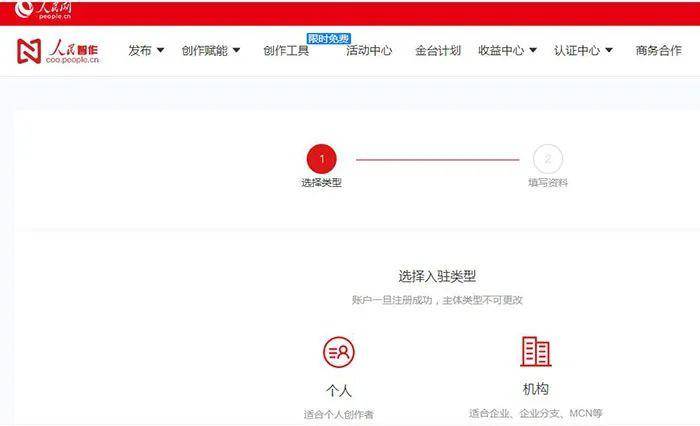Click the 账户一旦注册成功 notice text
This screenshot has height=426, width=700.
pyautogui.click(x=437, y=300)
